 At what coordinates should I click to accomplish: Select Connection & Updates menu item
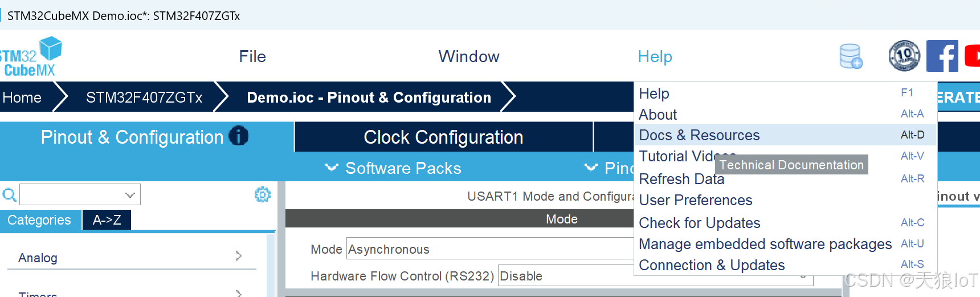[785, 265]
